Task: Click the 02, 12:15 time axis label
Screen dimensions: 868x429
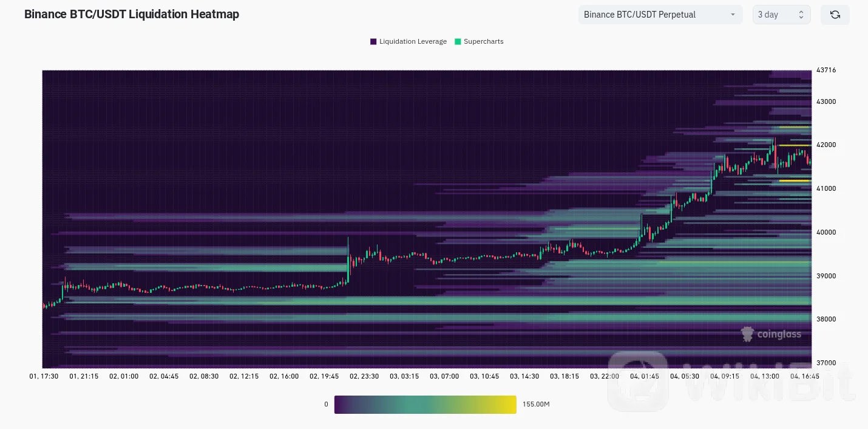Action: point(244,376)
